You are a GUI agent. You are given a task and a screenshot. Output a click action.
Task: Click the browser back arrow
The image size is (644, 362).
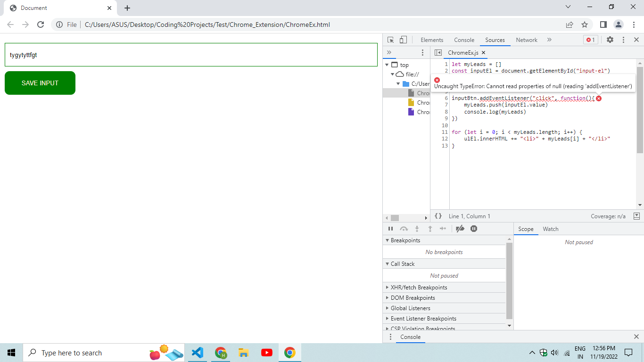tap(10, 25)
